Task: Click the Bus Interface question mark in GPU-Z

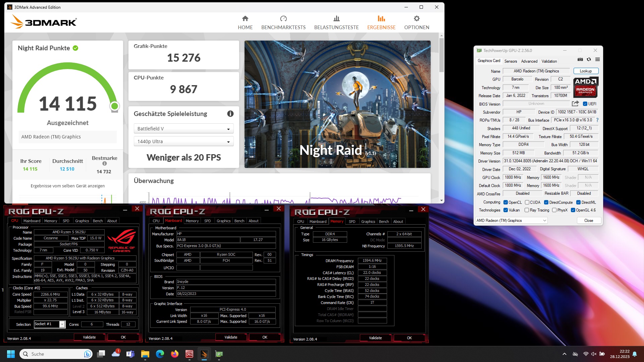Action: pos(597,120)
